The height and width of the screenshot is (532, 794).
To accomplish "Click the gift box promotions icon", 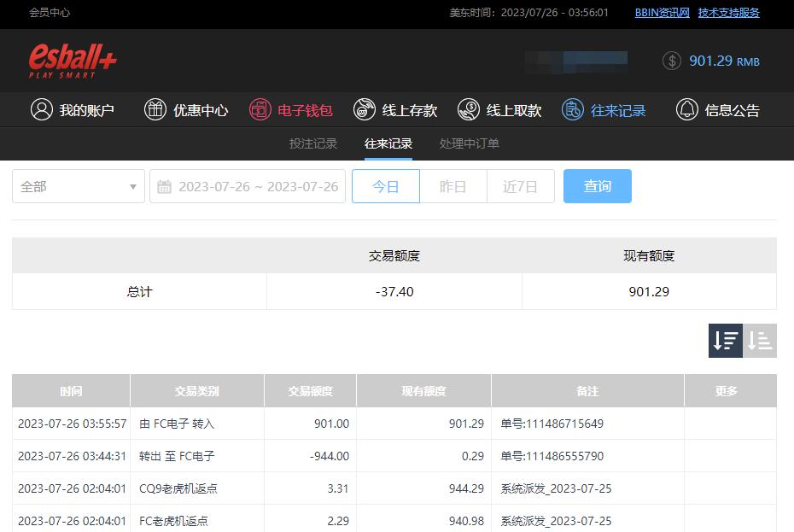I will 155,109.
